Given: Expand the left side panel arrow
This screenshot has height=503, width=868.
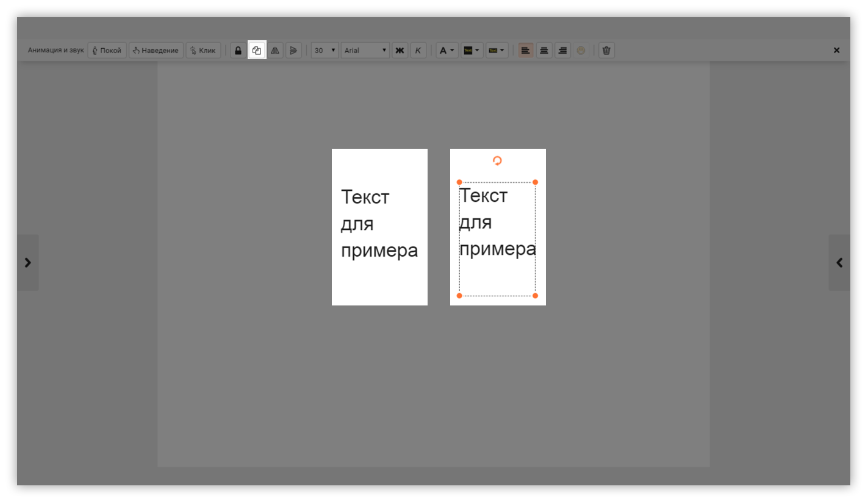Looking at the screenshot, I should pos(27,262).
